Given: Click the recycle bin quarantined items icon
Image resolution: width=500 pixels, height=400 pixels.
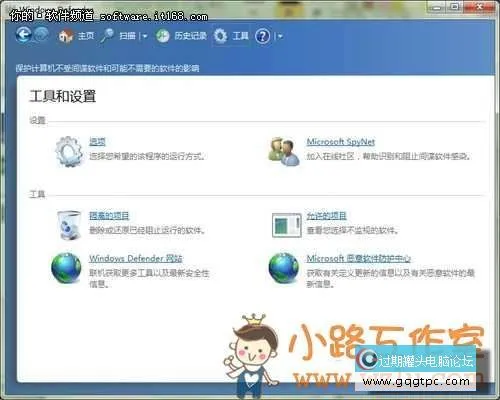Looking at the screenshot, I should coord(69,225).
